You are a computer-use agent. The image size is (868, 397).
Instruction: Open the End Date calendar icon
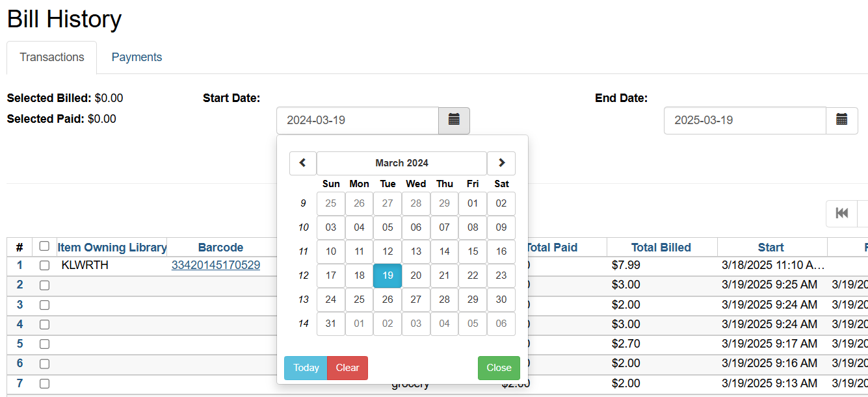click(841, 120)
